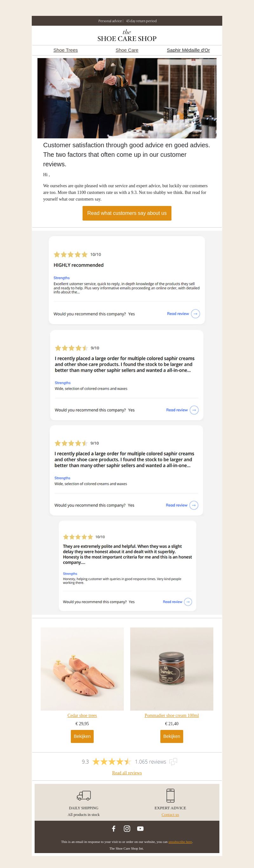
Task: Open the YouTube icon in the footer
Action: click(x=140, y=828)
